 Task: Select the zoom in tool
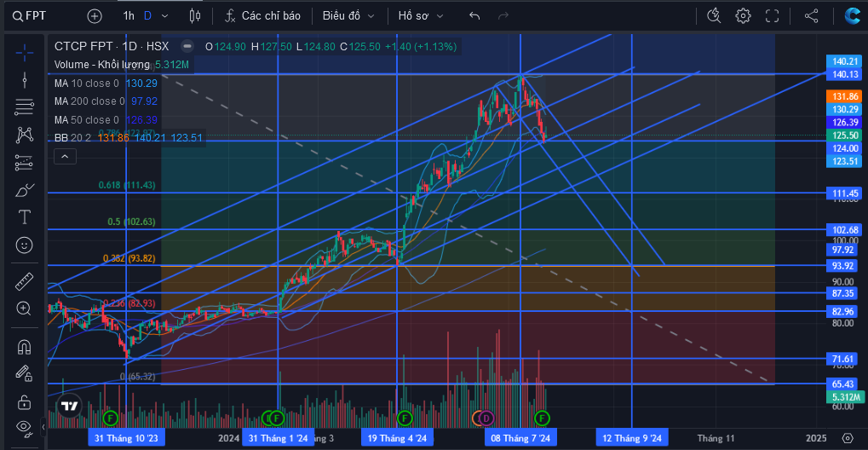coord(25,309)
